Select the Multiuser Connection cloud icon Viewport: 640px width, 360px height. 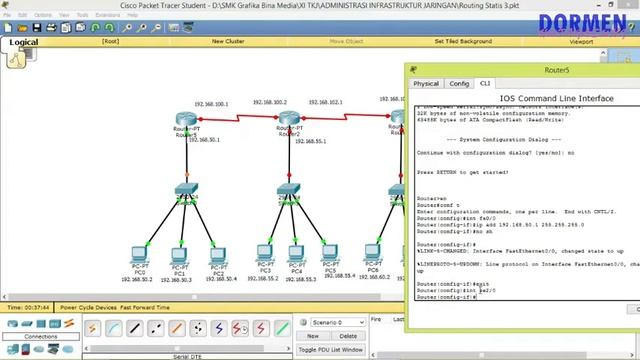[x=68, y=349]
